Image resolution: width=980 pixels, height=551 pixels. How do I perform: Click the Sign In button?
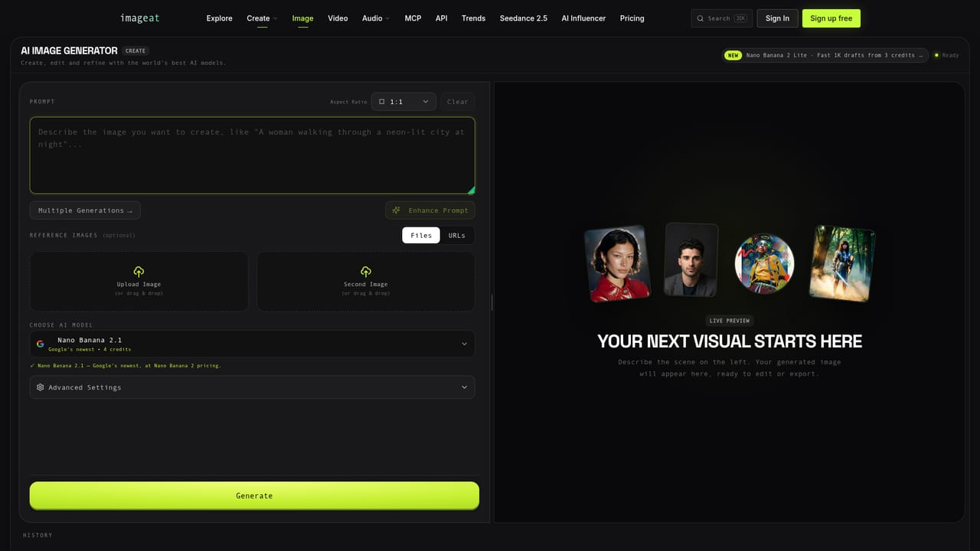pos(777,18)
